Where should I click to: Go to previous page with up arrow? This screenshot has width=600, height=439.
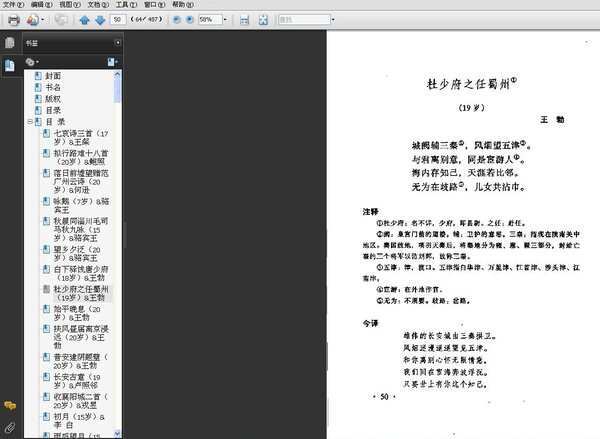[x=84, y=20]
